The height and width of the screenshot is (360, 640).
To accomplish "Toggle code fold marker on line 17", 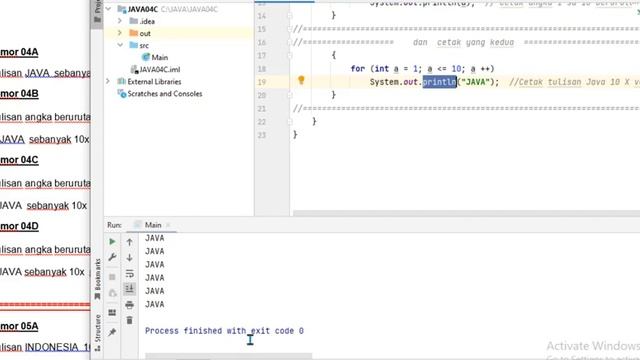I will point(290,56).
